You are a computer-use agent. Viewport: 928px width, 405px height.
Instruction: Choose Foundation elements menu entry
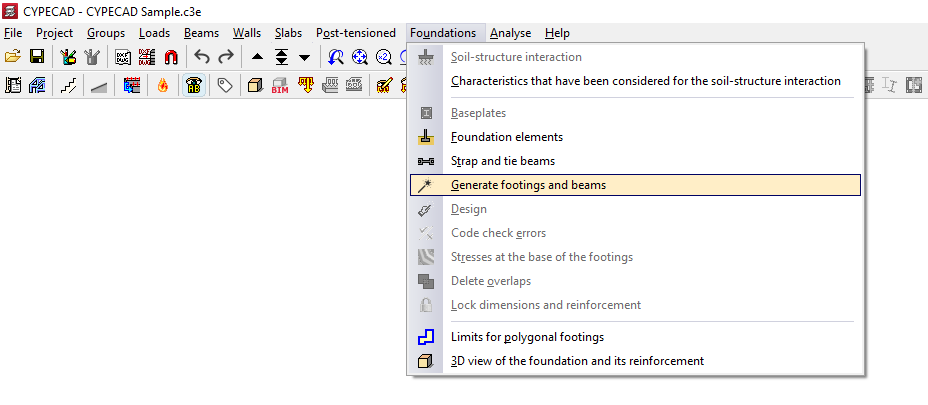[507, 137]
